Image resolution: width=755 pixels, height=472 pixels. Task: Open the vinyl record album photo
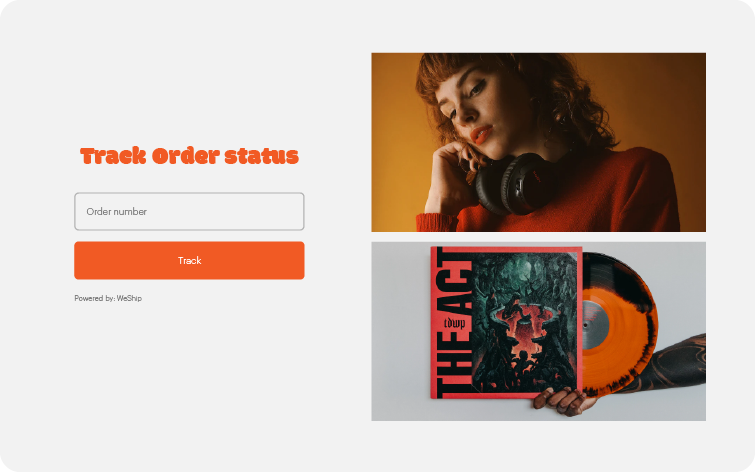[538, 331]
